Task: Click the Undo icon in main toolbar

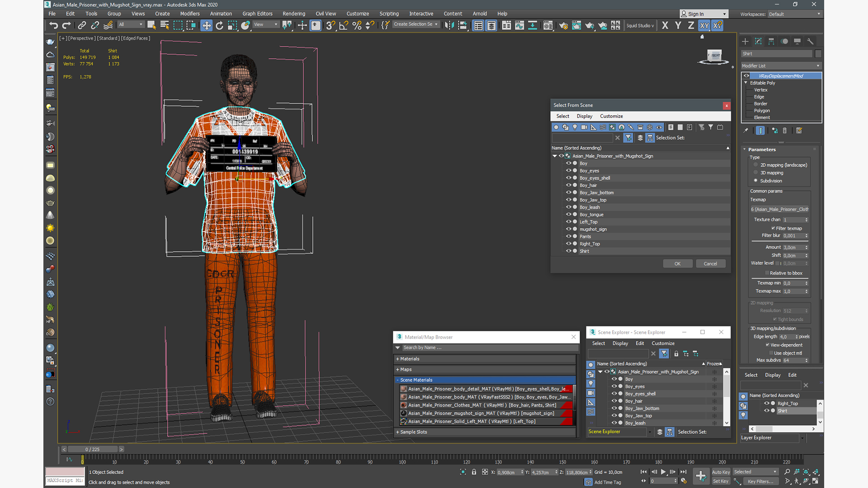Action: 54,25
